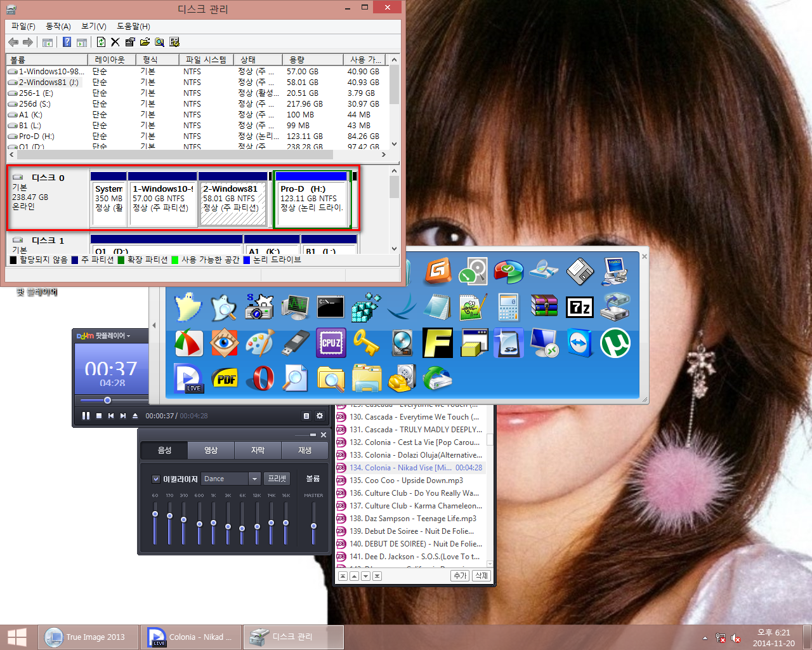812x650 pixels.
Task: Open the FastStone eye image viewer icon
Action: pos(224,343)
